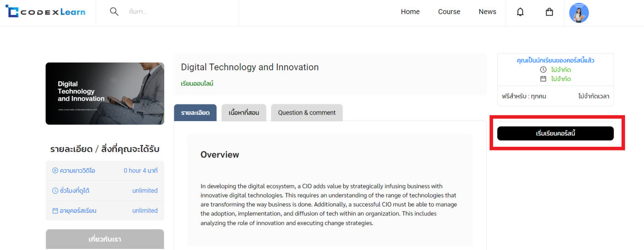644x250 pixels.
Task: Open the Course menu item
Action: tap(449, 12)
